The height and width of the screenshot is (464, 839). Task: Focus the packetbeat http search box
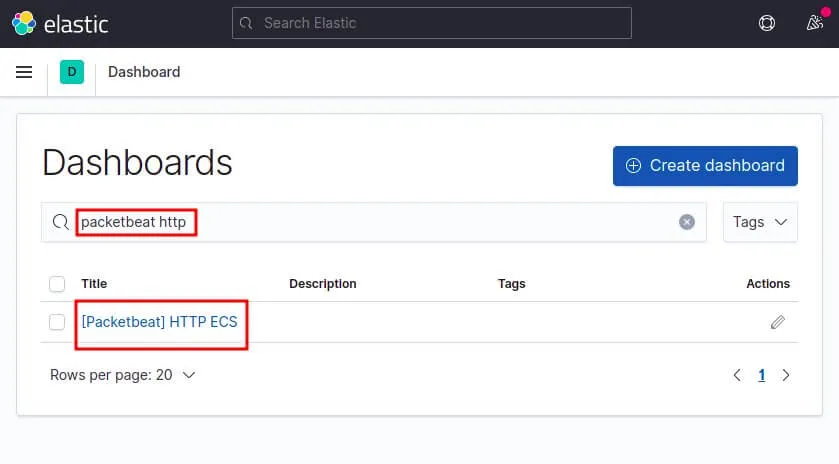click(373, 222)
